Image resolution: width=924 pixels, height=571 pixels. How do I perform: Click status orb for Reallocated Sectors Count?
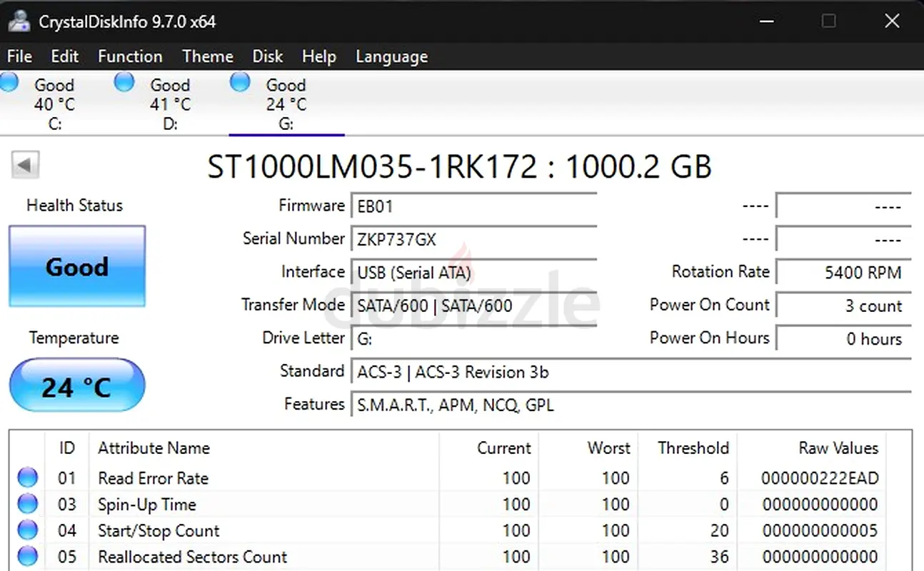coord(27,556)
